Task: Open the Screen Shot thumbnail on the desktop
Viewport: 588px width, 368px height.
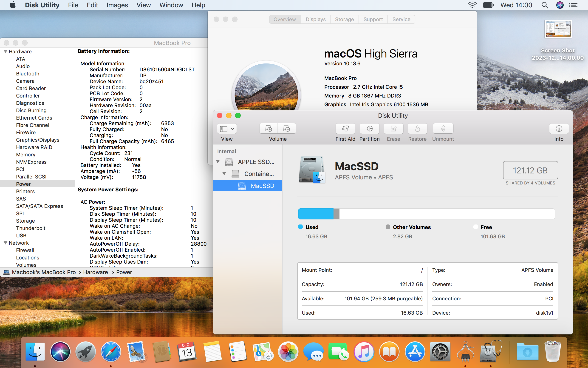Action: (x=558, y=29)
